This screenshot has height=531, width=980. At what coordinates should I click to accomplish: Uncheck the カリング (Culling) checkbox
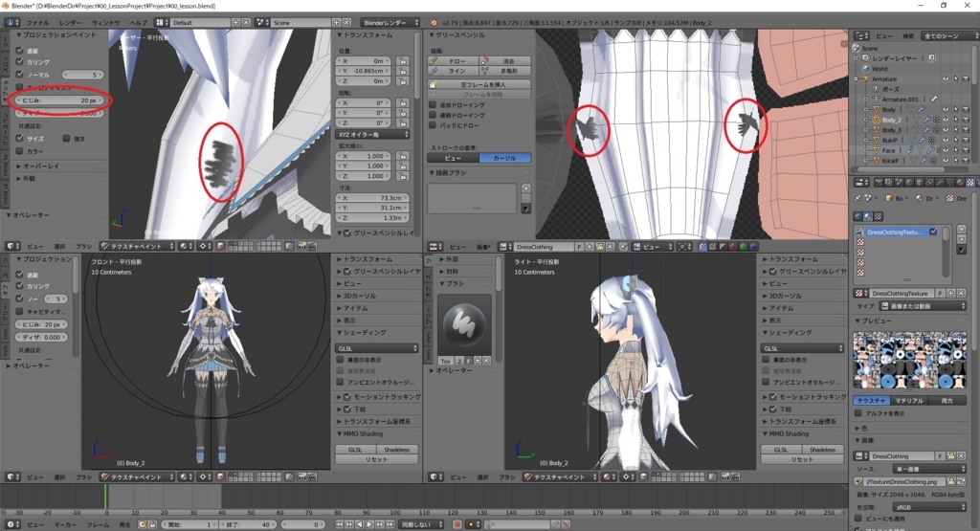tap(20, 62)
